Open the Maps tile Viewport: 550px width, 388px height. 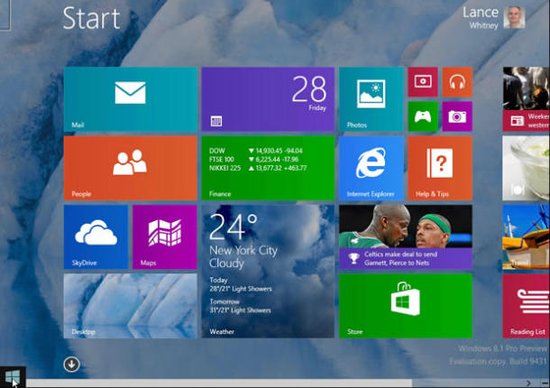tap(165, 237)
